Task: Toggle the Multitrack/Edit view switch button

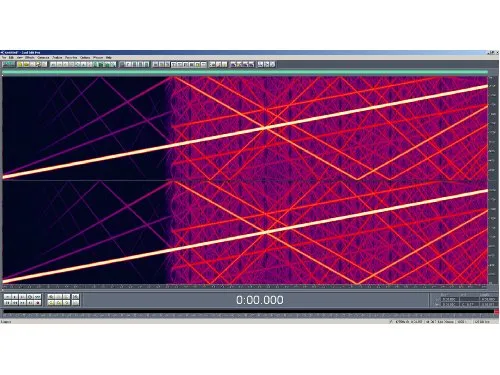Action: tap(8, 64)
